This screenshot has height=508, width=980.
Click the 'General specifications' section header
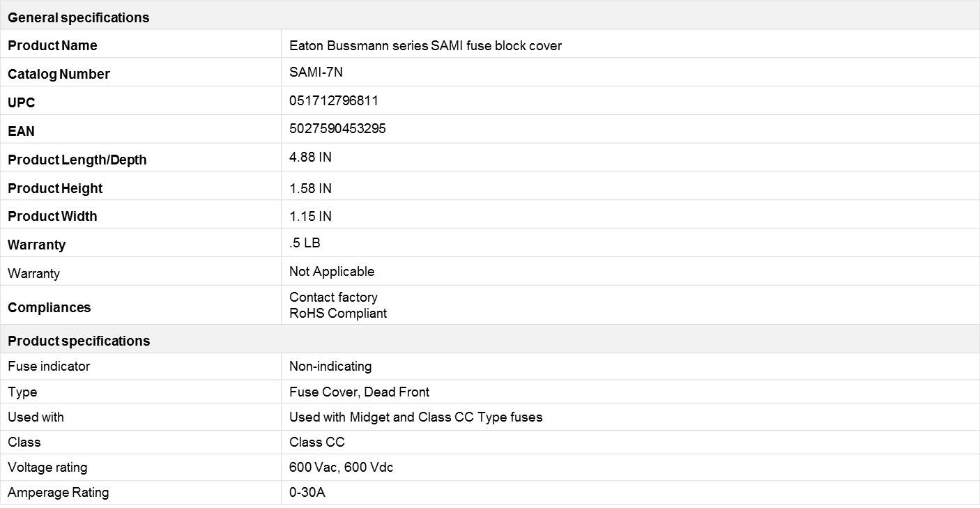pos(78,17)
